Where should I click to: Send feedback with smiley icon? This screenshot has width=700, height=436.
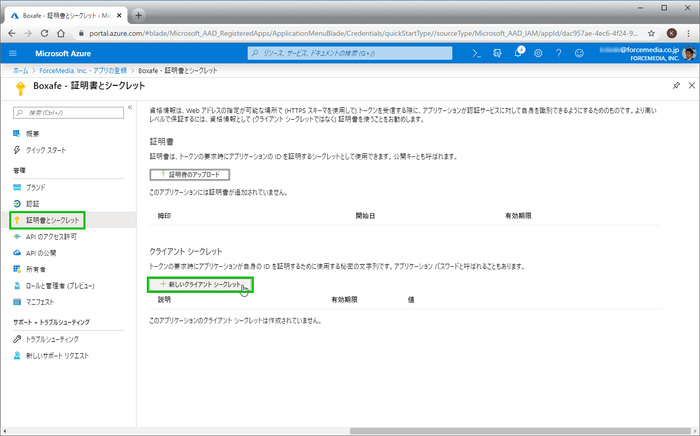579,53
